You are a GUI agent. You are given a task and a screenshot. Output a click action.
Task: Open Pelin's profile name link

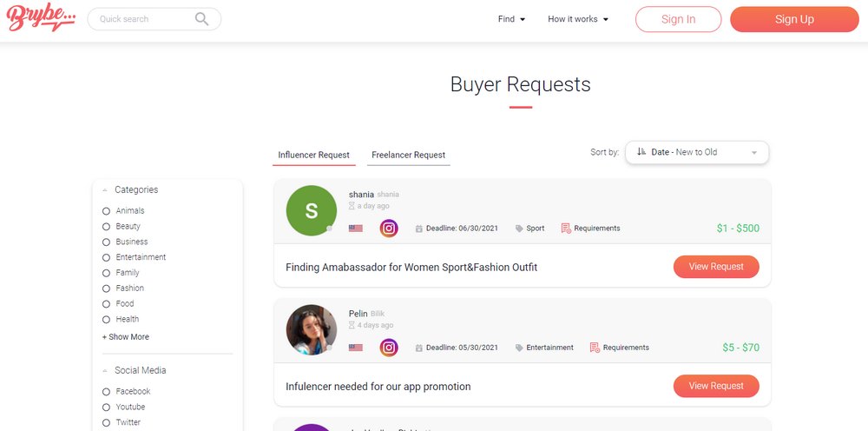(358, 314)
